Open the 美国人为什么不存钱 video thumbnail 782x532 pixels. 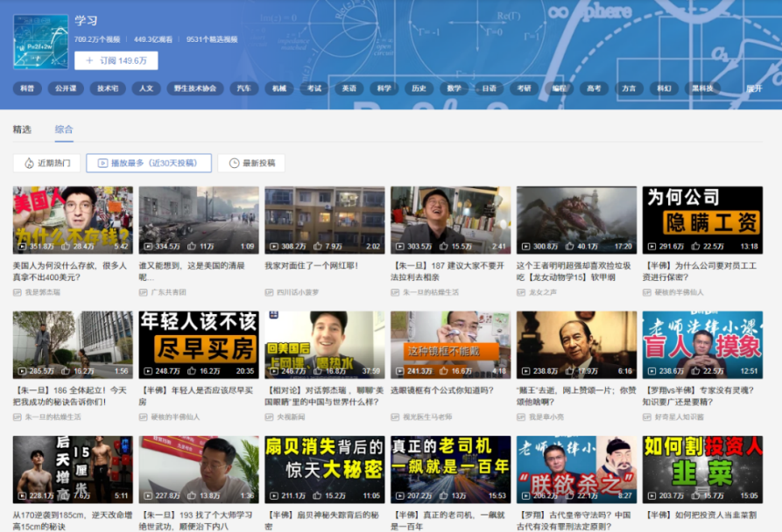tap(73, 220)
